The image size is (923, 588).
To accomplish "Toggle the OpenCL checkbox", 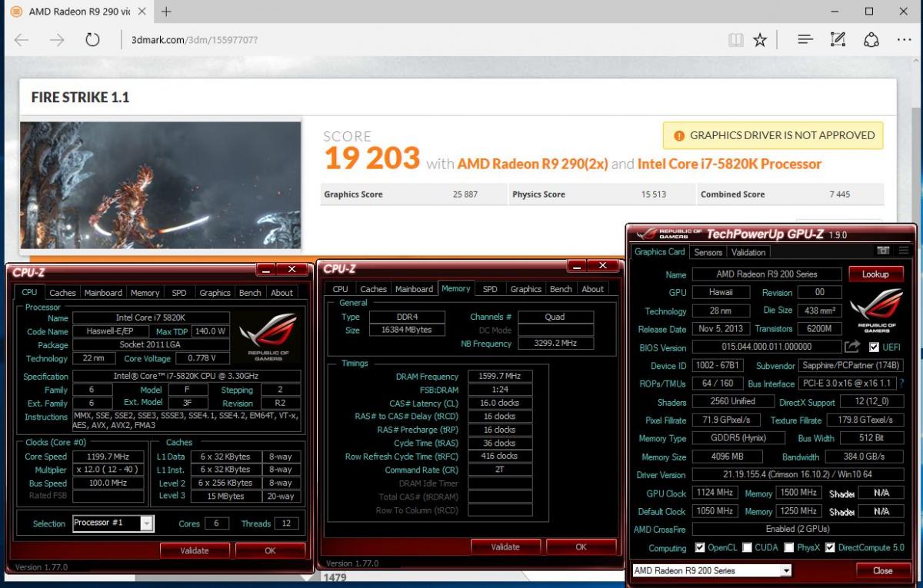I will point(700,548).
